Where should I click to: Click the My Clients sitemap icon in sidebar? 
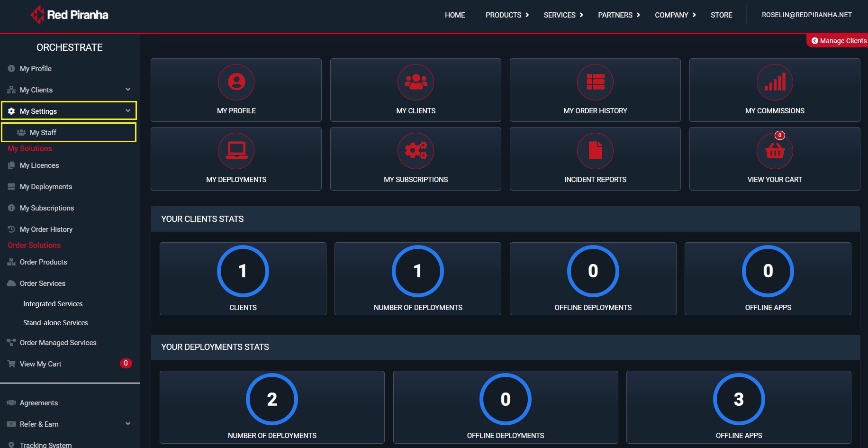click(11, 90)
